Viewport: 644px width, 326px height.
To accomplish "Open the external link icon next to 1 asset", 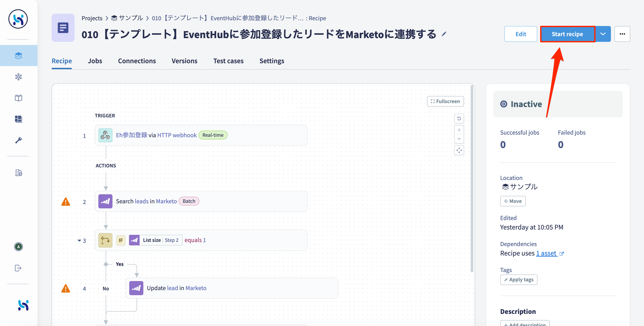I will pos(562,254).
